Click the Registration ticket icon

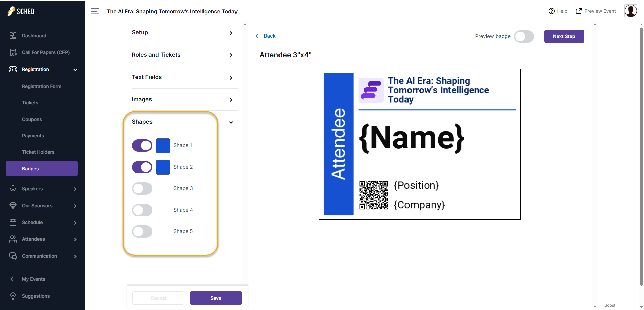tap(13, 69)
